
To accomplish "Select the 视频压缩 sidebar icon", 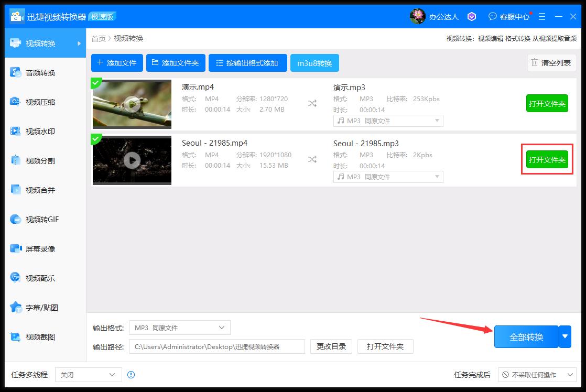I will point(34,101).
